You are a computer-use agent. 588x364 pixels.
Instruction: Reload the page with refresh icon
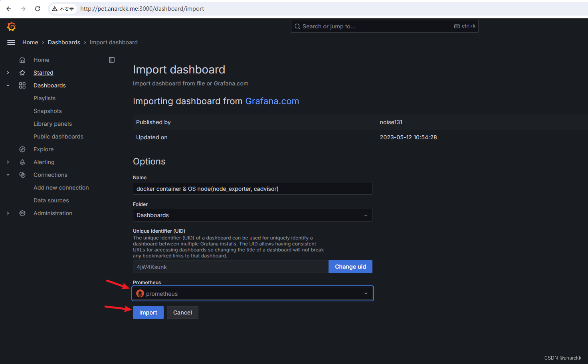coord(38,9)
